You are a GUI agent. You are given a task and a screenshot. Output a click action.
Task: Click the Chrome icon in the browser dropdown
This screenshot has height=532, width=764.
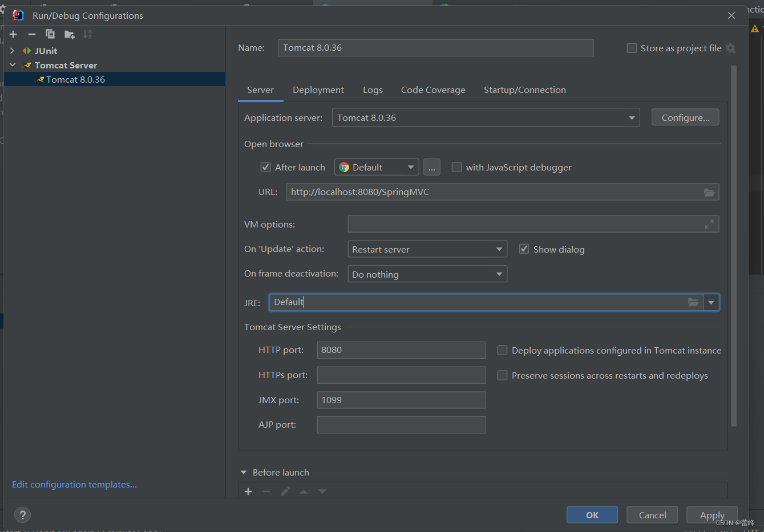344,167
